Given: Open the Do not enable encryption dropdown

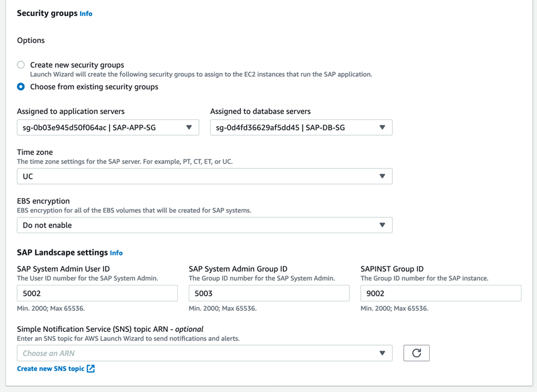Looking at the screenshot, I should (204, 225).
